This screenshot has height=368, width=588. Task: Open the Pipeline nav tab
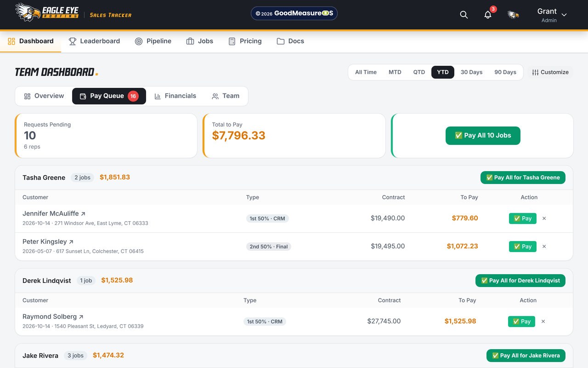153,41
